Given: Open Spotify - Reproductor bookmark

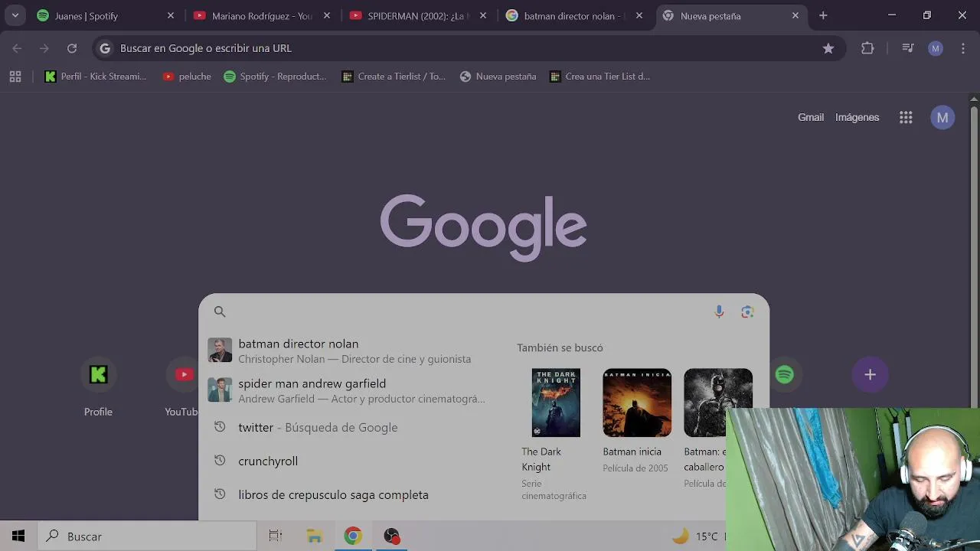Looking at the screenshot, I should (275, 77).
